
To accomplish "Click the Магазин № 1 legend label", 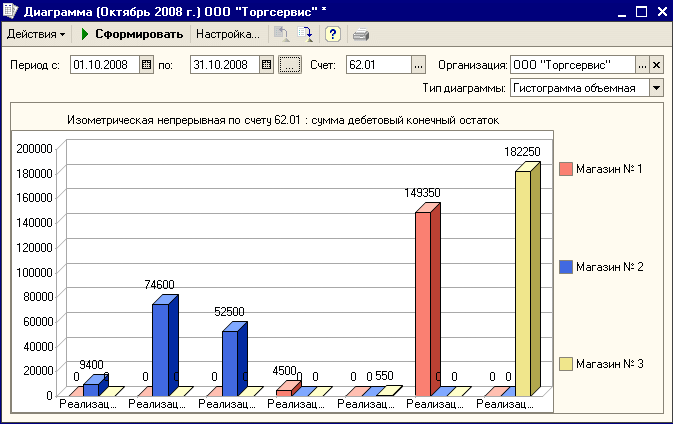I will [x=609, y=169].
